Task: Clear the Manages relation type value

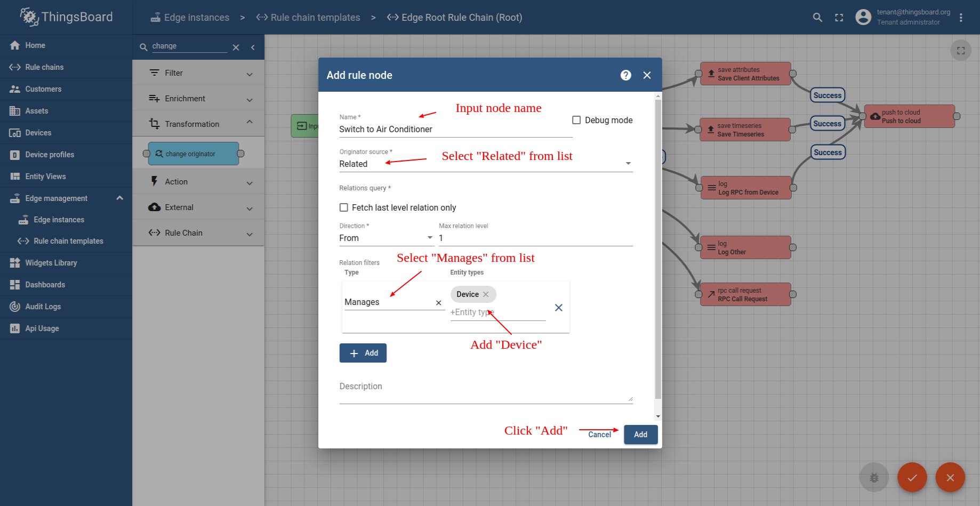Action: tap(439, 302)
